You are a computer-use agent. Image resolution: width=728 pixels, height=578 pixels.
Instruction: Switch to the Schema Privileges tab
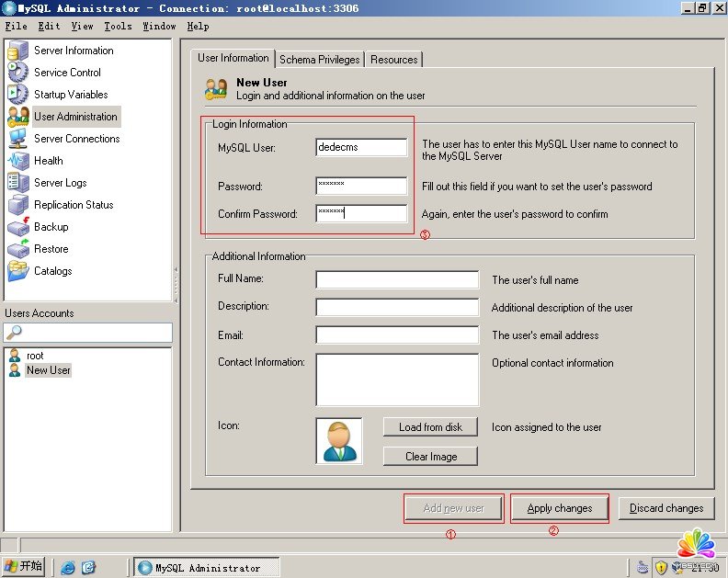click(319, 60)
